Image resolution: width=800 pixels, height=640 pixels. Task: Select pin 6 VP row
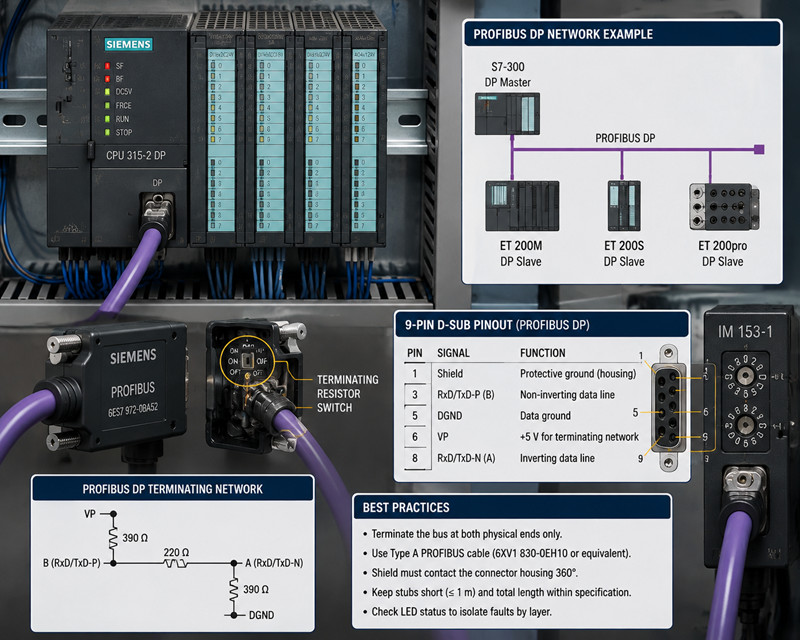click(x=521, y=437)
